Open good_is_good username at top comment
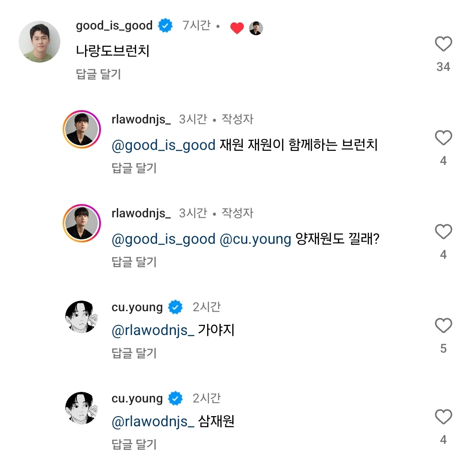This screenshot has width=476, height=458. (x=114, y=26)
